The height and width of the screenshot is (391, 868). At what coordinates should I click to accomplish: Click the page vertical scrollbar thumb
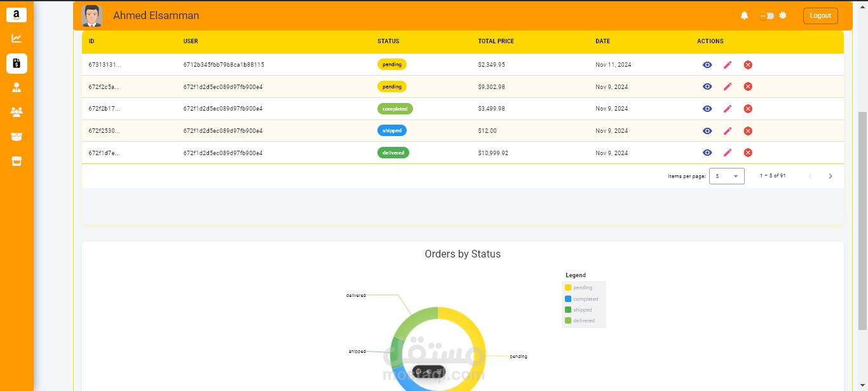tap(862, 221)
